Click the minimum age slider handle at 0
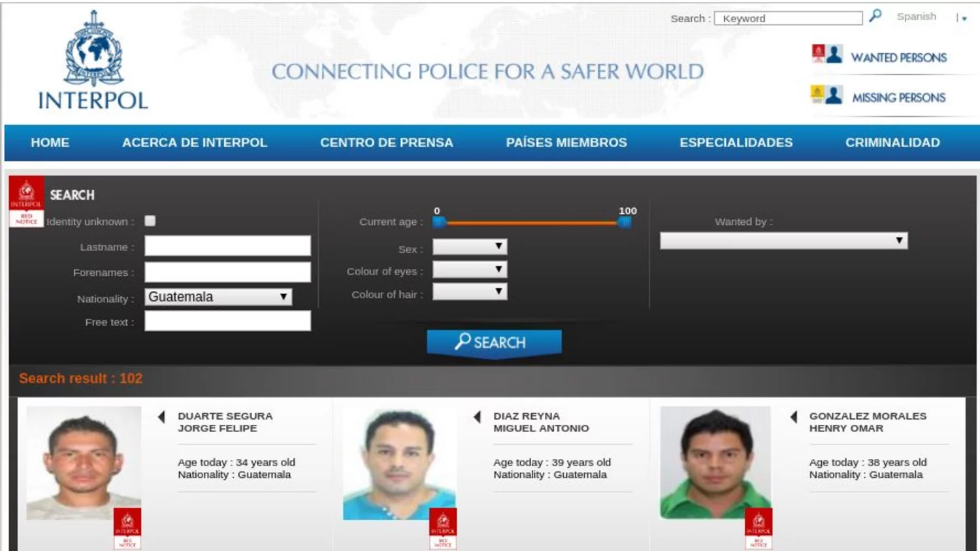 [x=439, y=222]
